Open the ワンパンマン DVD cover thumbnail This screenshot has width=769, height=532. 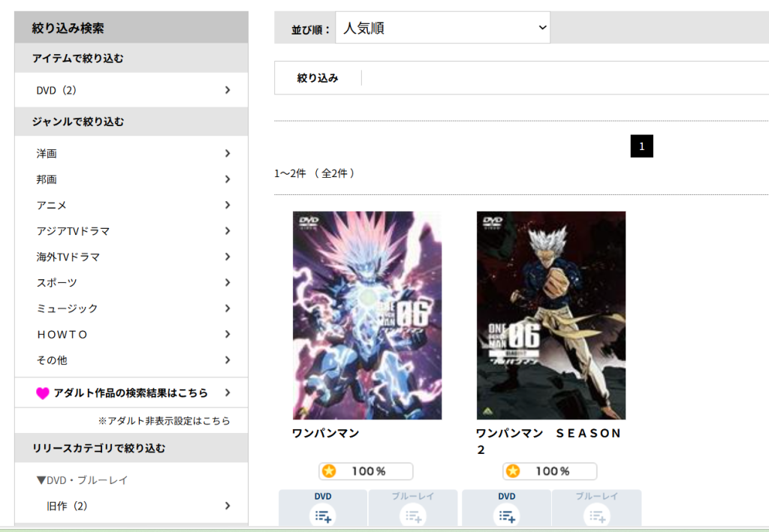pos(367,315)
